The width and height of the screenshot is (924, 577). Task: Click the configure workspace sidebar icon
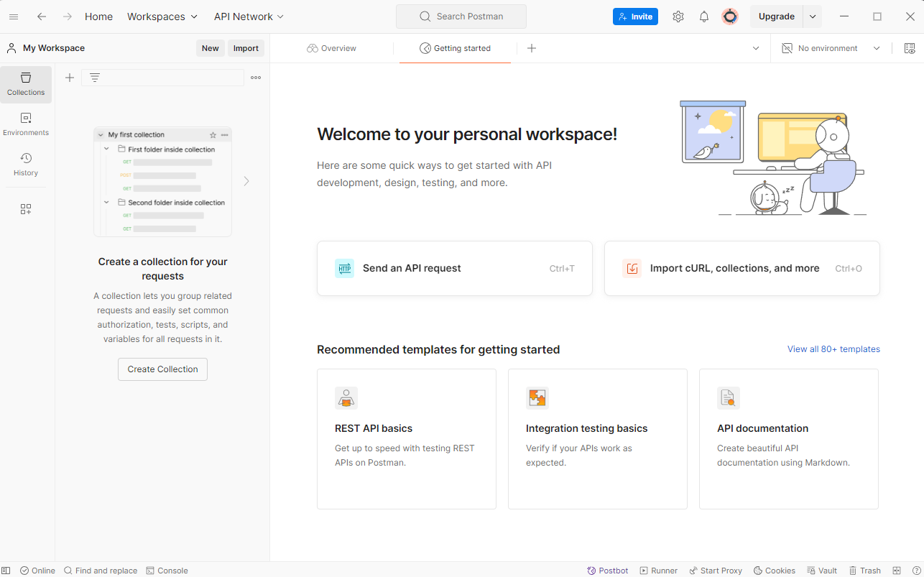pyautogui.click(x=26, y=209)
